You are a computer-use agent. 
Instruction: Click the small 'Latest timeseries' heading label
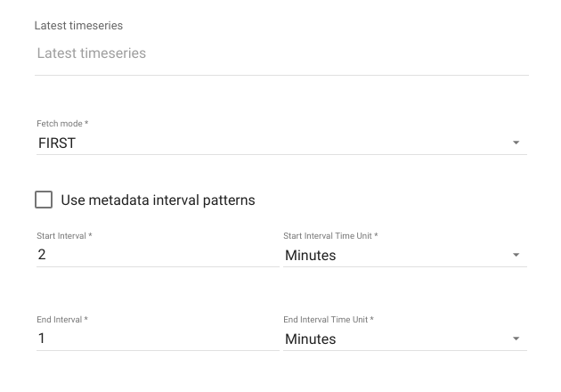coord(78,26)
